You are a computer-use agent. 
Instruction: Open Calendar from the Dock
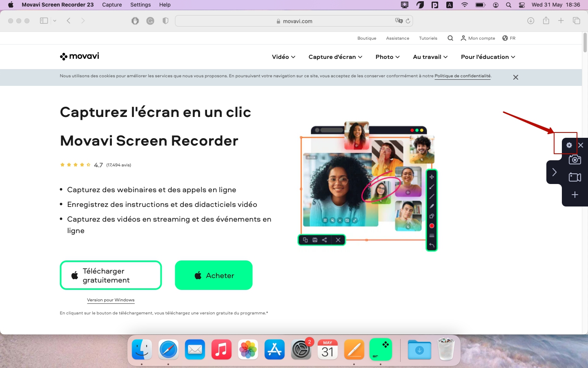(327, 350)
